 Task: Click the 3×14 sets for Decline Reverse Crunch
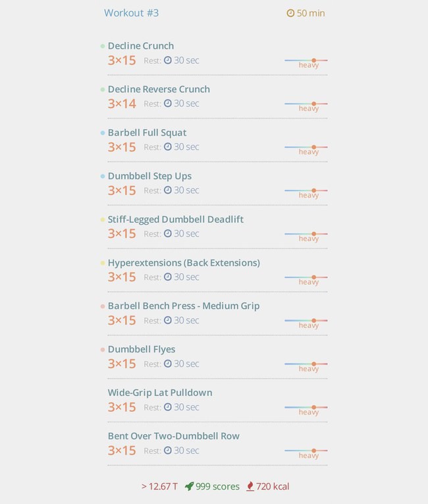(x=122, y=104)
